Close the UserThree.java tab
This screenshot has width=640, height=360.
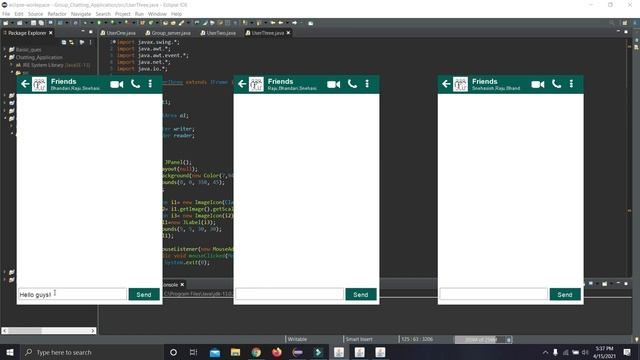(289, 33)
